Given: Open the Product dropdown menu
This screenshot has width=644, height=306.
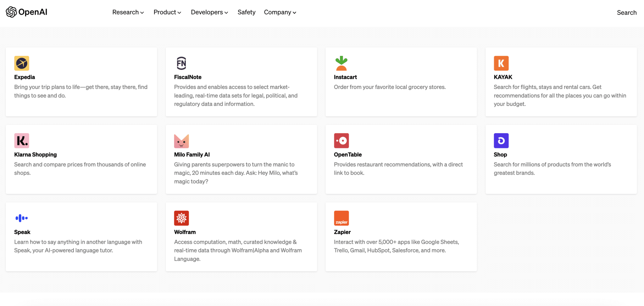Looking at the screenshot, I should tap(167, 12).
